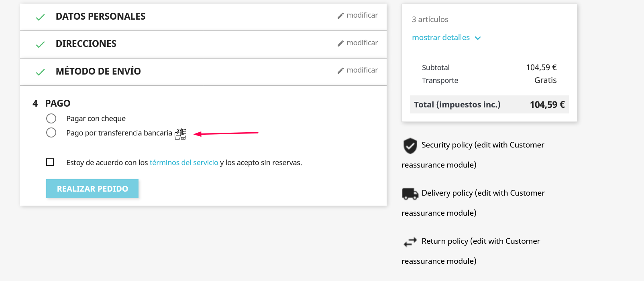The width and height of the screenshot is (644, 281).
Task: Click the Realizar Pedido button
Action: tap(92, 188)
